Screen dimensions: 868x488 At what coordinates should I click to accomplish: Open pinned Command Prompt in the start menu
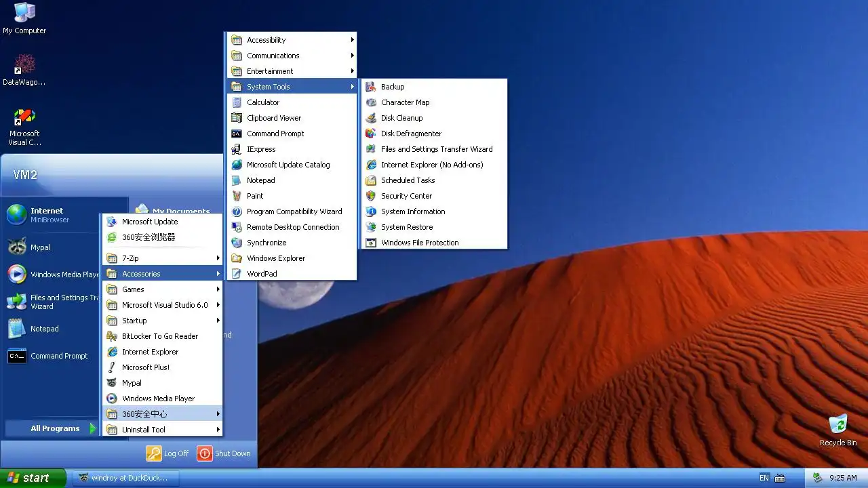point(52,356)
